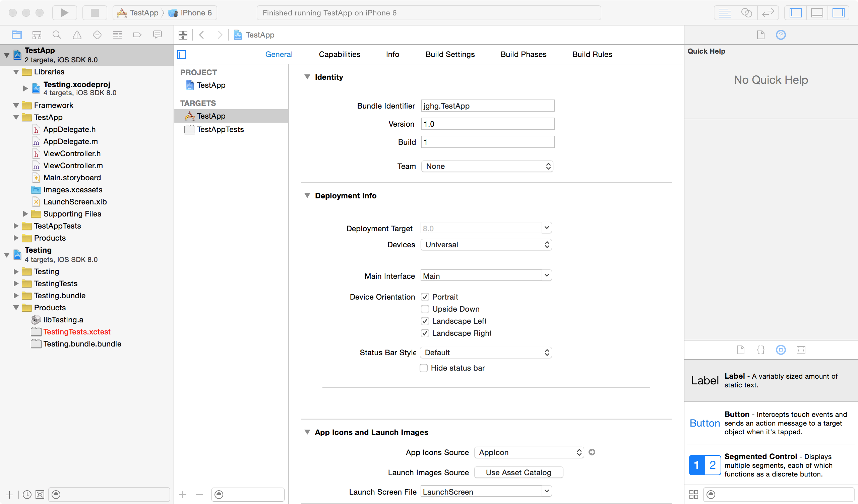The image size is (858, 504).
Task: Show the File inspector
Action: click(x=760, y=35)
